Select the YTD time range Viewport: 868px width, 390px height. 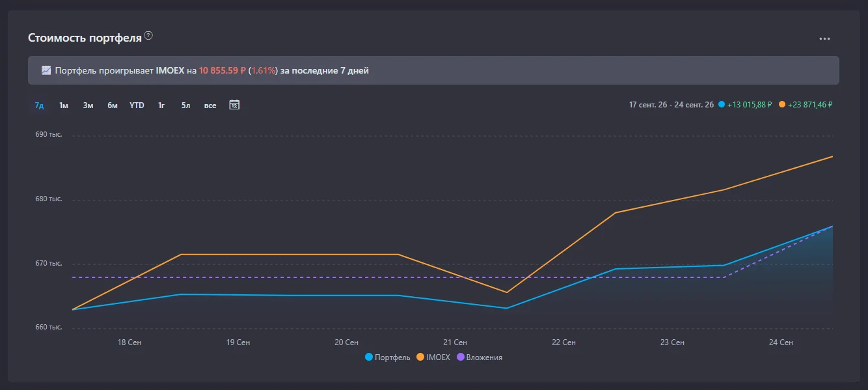tap(137, 105)
